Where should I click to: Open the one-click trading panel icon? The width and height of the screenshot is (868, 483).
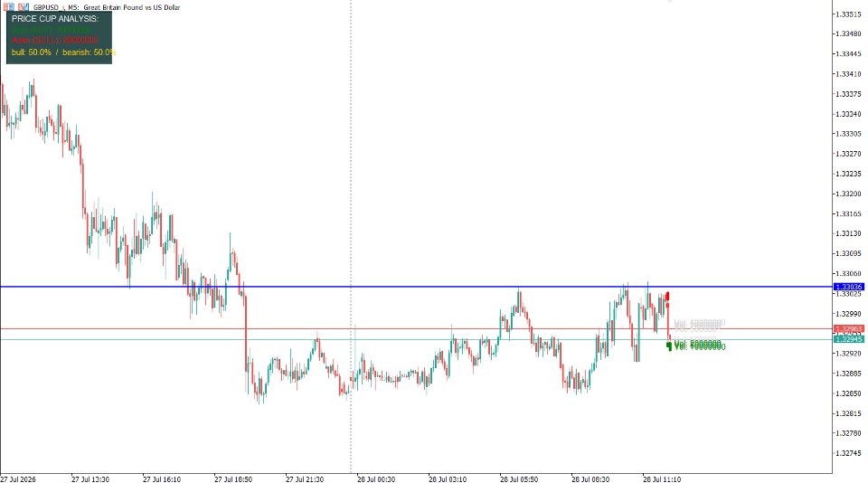(x=8, y=7)
